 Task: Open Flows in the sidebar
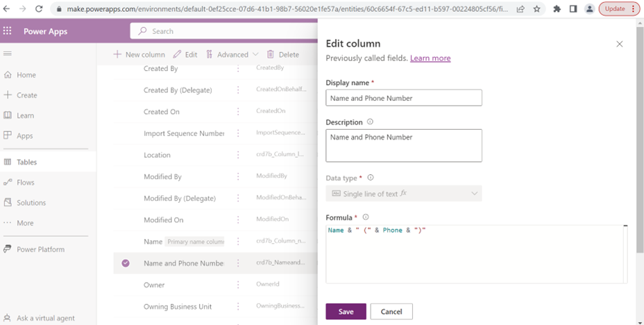pyautogui.click(x=19, y=183)
